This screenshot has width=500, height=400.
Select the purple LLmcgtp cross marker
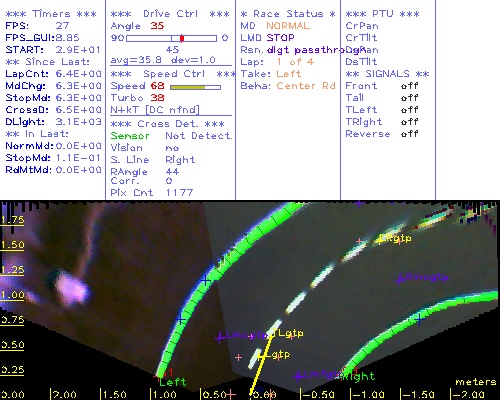[219, 338]
